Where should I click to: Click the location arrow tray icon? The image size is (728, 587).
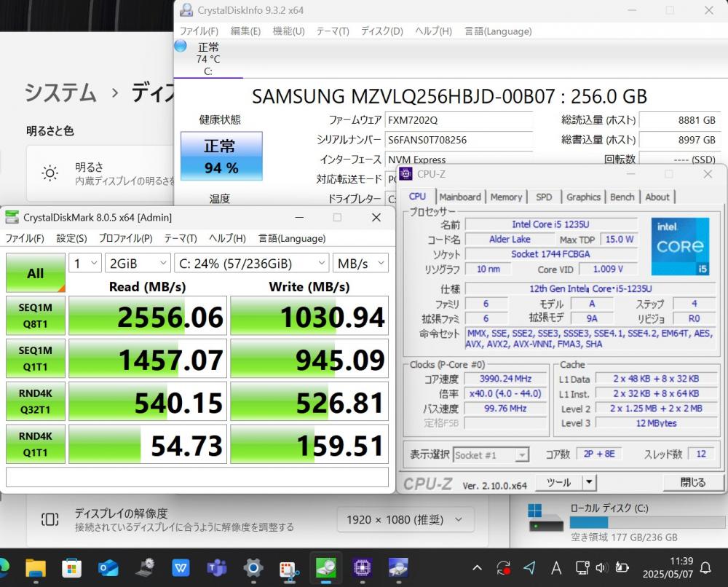pos(530,568)
